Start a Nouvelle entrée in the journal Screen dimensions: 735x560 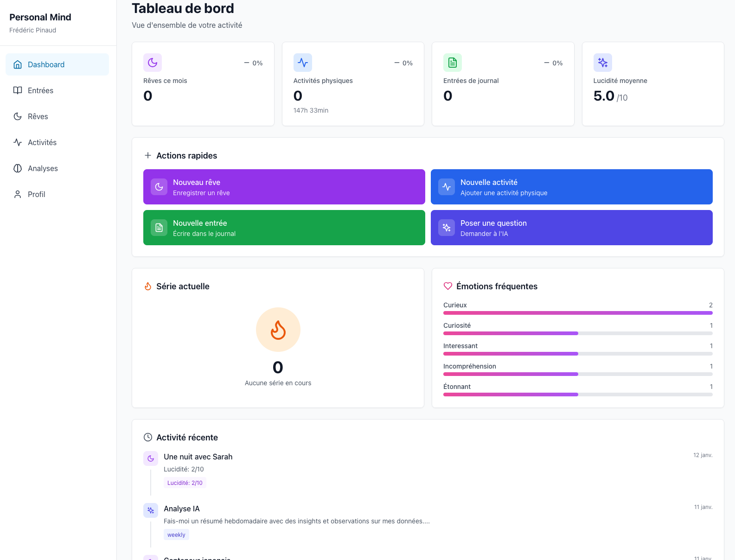(284, 228)
